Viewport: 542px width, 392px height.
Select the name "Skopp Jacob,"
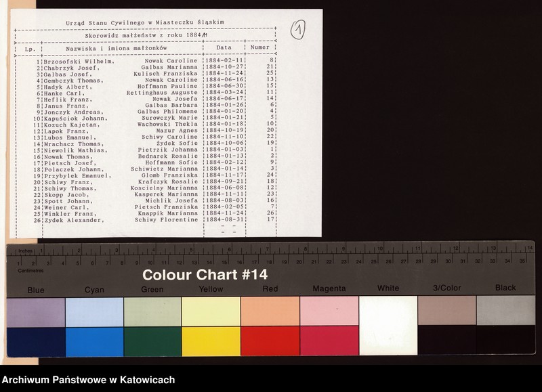coord(66,195)
